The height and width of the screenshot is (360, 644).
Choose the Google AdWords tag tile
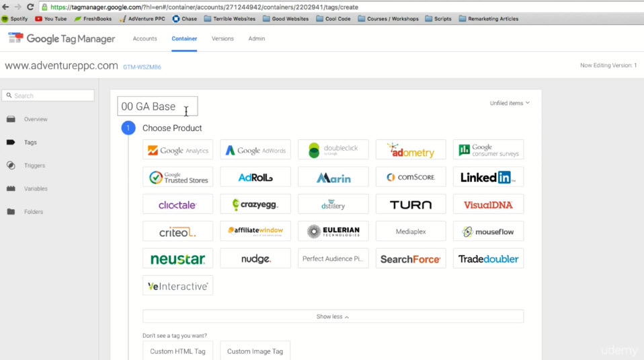(255, 150)
